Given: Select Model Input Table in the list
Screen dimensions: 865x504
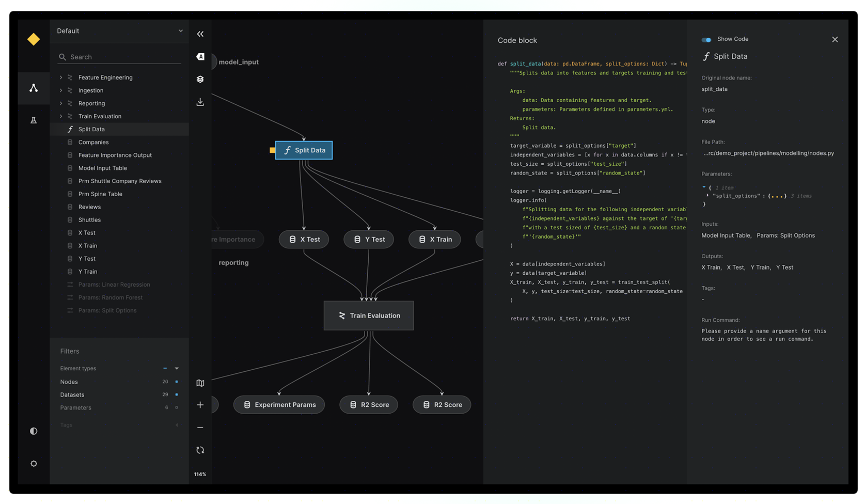Looking at the screenshot, I should coord(102,168).
